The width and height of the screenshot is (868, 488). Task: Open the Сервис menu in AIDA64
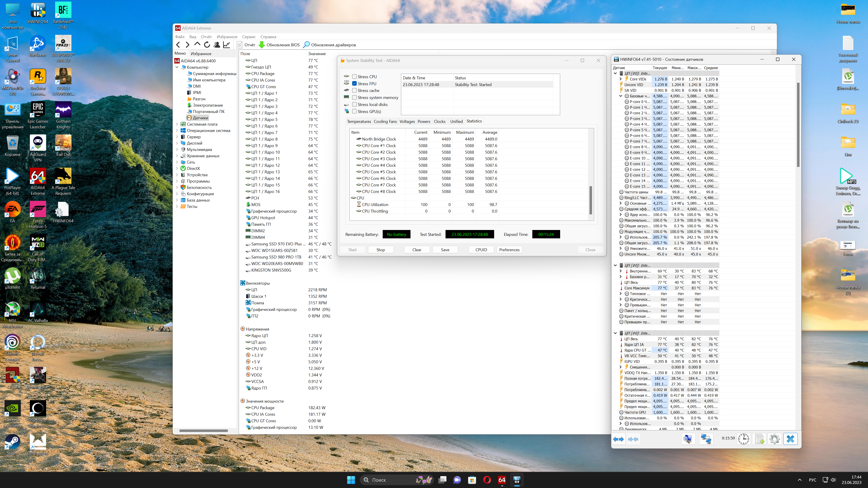click(249, 37)
